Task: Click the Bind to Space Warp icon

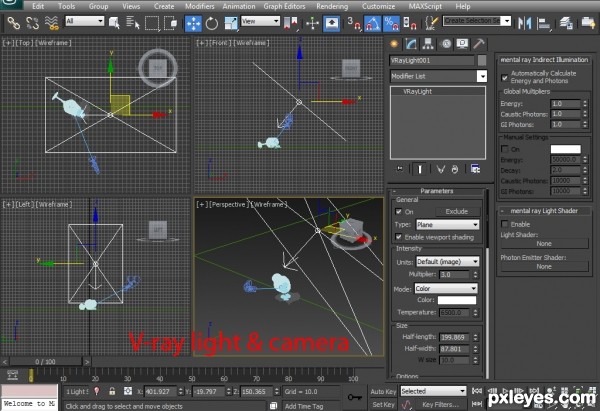Action: [x=52, y=23]
